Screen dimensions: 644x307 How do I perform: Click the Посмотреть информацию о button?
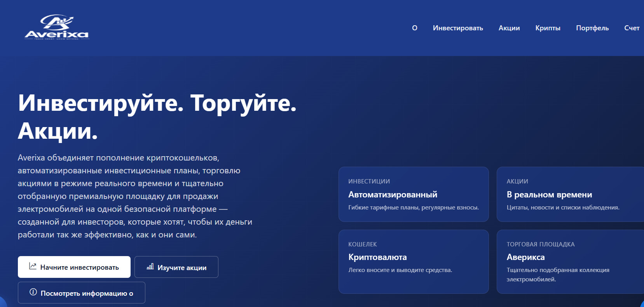point(82,293)
